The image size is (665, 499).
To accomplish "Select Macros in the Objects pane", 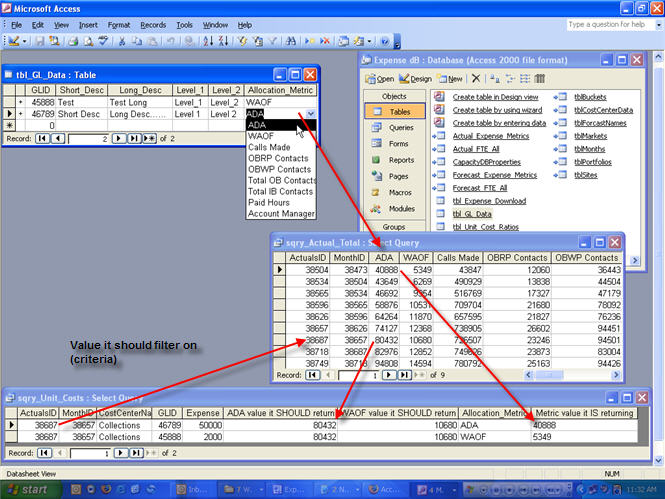I will (x=401, y=191).
